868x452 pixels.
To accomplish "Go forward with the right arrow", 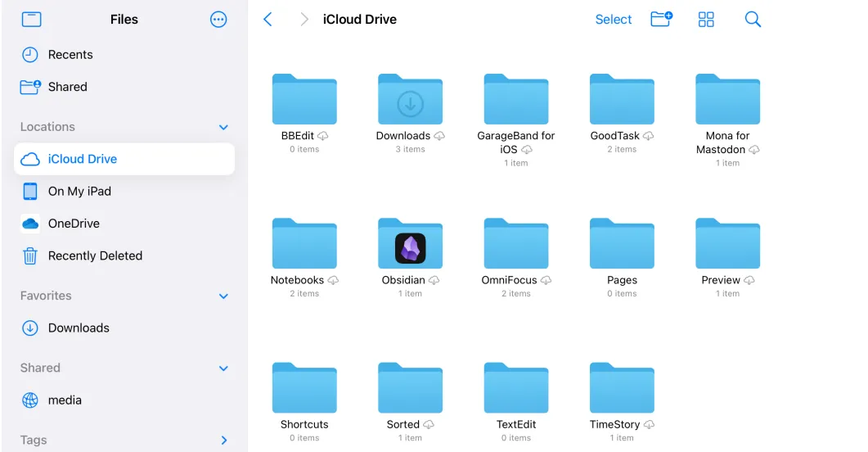I will 304,20.
